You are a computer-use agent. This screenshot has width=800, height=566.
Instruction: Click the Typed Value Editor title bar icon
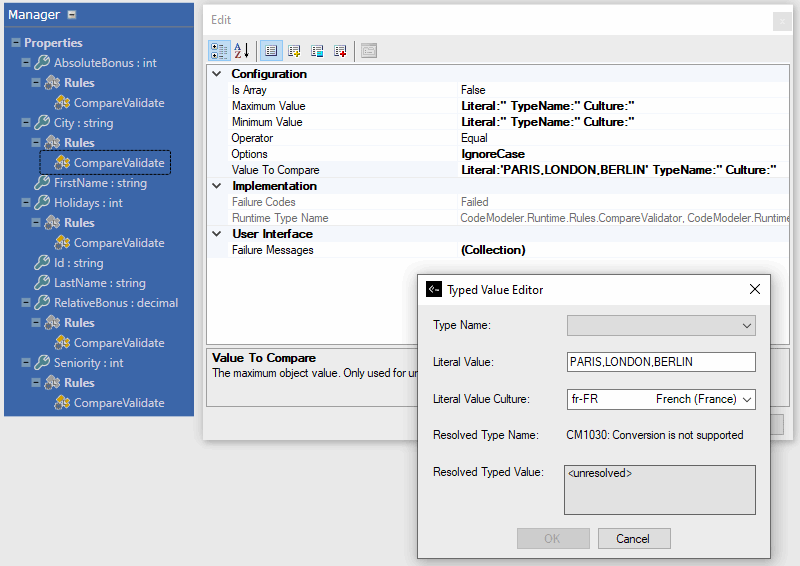point(434,289)
